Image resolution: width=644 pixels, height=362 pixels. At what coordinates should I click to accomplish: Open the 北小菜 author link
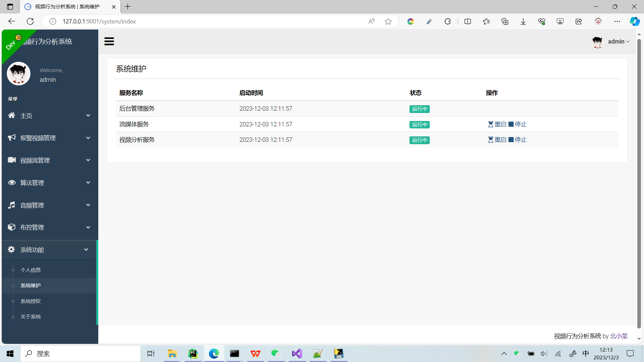pos(619,336)
